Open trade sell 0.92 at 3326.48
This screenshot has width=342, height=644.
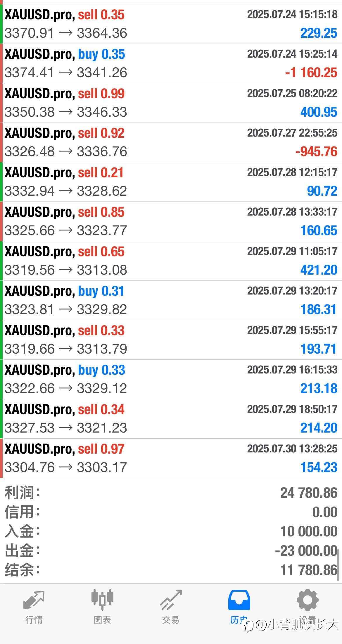pyautogui.click(x=171, y=142)
